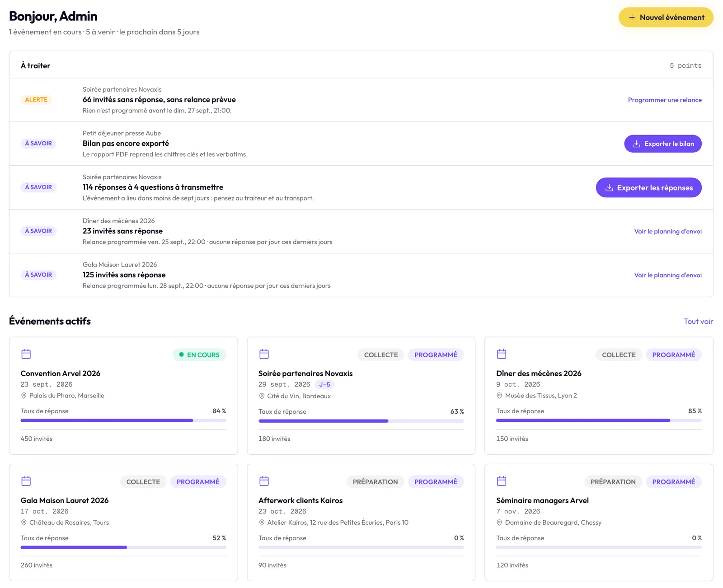Click the calendar icon on Afterwork clients Kairos card
Image resolution: width=723 pixels, height=588 pixels.
click(264, 481)
